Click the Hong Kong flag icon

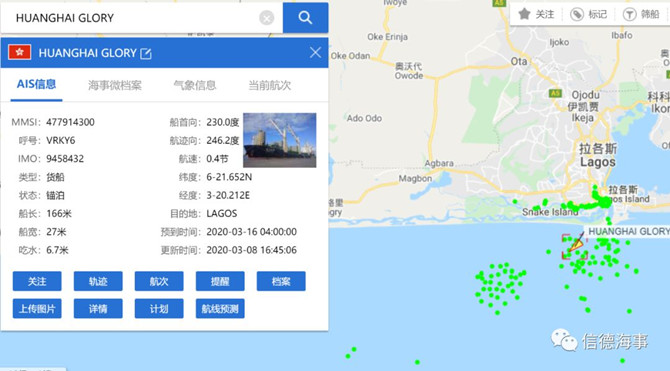tap(19, 52)
